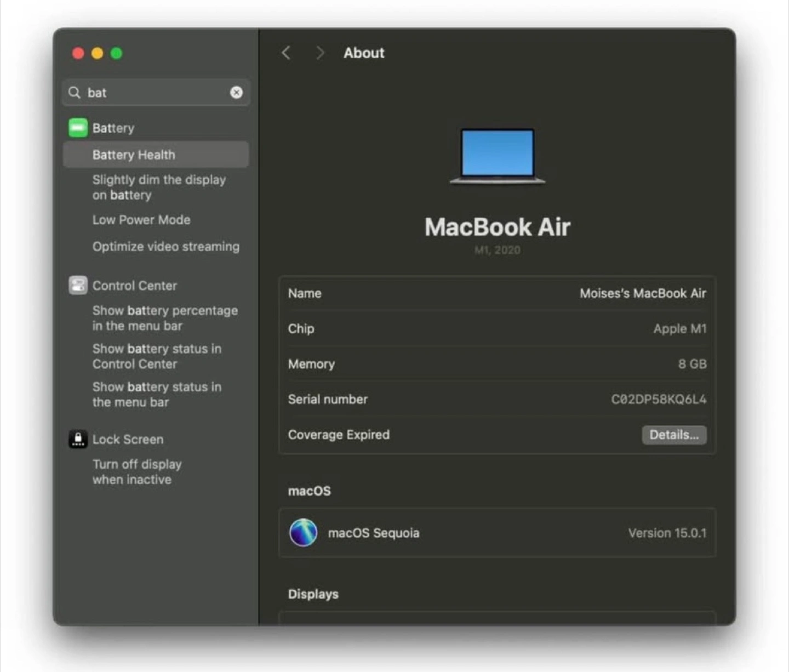Click the 'M1, 2020' model subtitle
The height and width of the screenshot is (672, 789).
(x=498, y=250)
